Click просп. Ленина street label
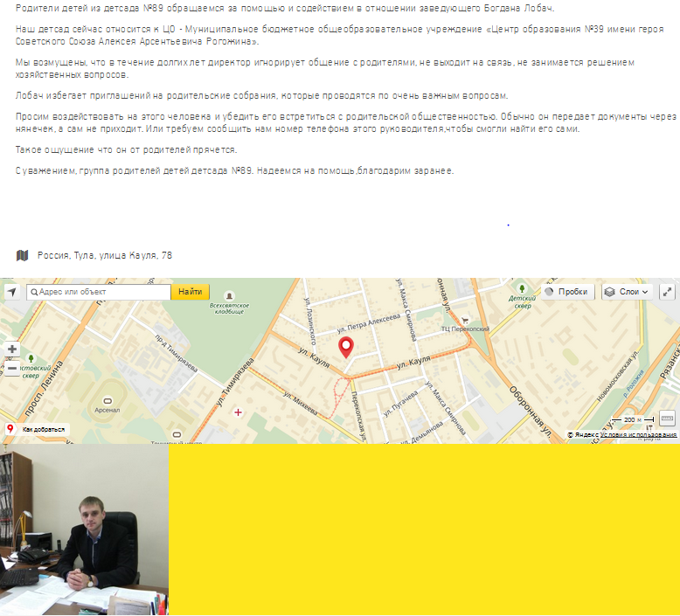680x616 pixels. (x=44, y=389)
